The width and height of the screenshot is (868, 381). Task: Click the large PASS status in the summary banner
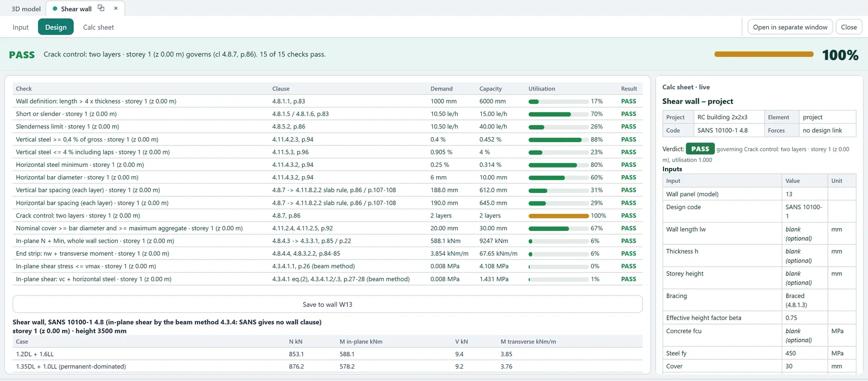(22, 55)
